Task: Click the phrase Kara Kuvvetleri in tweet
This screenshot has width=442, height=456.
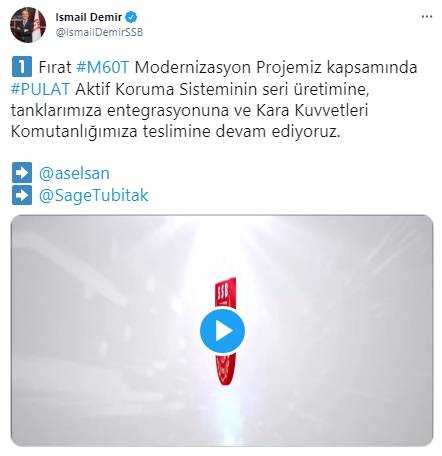Action: pos(312,110)
